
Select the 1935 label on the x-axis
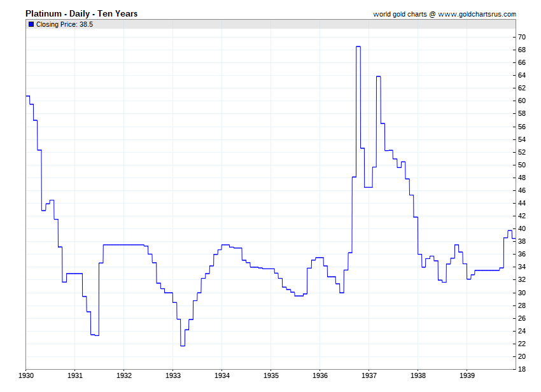pos(270,376)
